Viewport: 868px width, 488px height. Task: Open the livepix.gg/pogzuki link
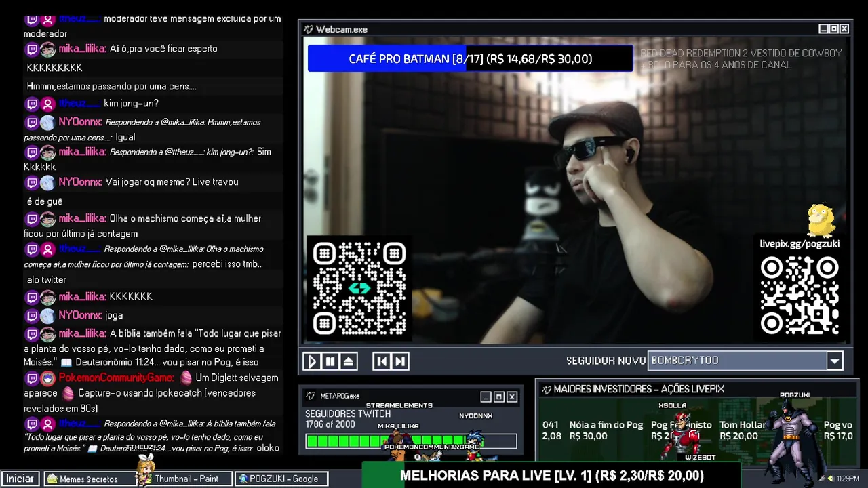[x=800, y=244]
